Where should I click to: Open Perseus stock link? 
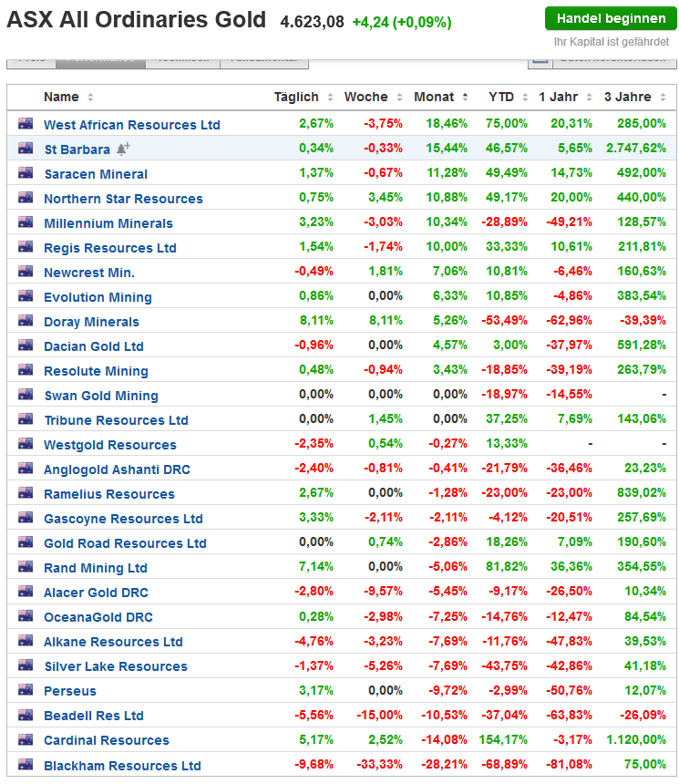pyautogui.click(x=70, y=691)
